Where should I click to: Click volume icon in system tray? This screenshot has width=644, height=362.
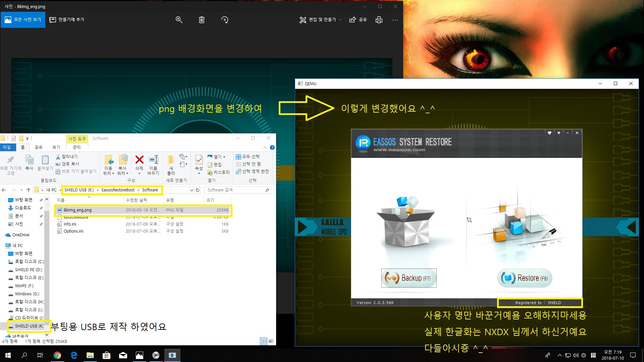[x=576, y=355]
